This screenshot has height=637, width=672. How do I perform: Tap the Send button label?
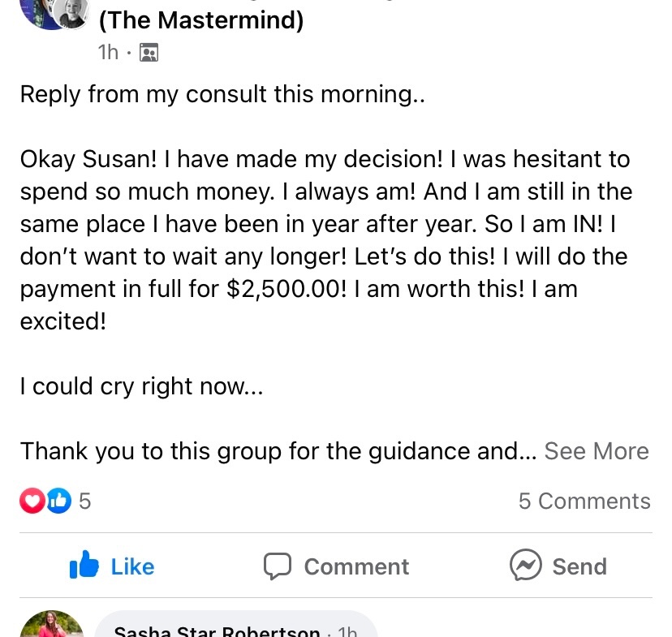[x=579, y=566]
